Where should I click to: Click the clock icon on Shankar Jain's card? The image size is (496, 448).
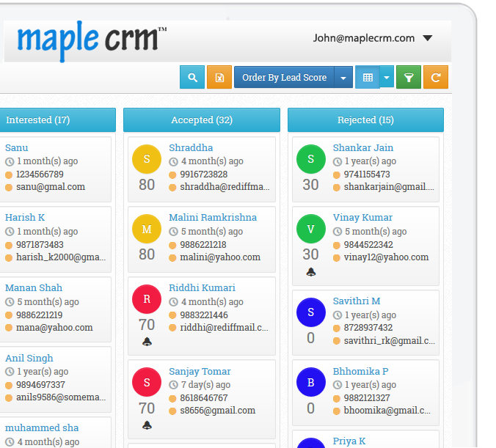[338, 162]
